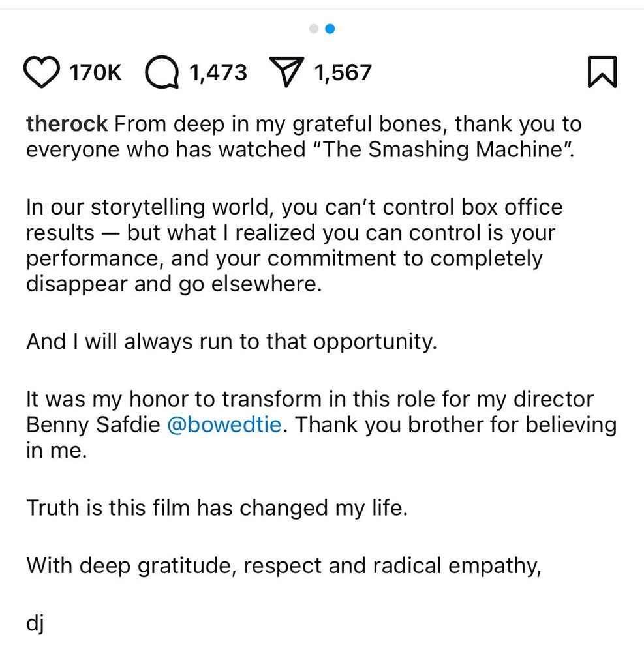Tap the 1,473 comments count
Viewport: 644px width, 652px height.
click(218, 72)
